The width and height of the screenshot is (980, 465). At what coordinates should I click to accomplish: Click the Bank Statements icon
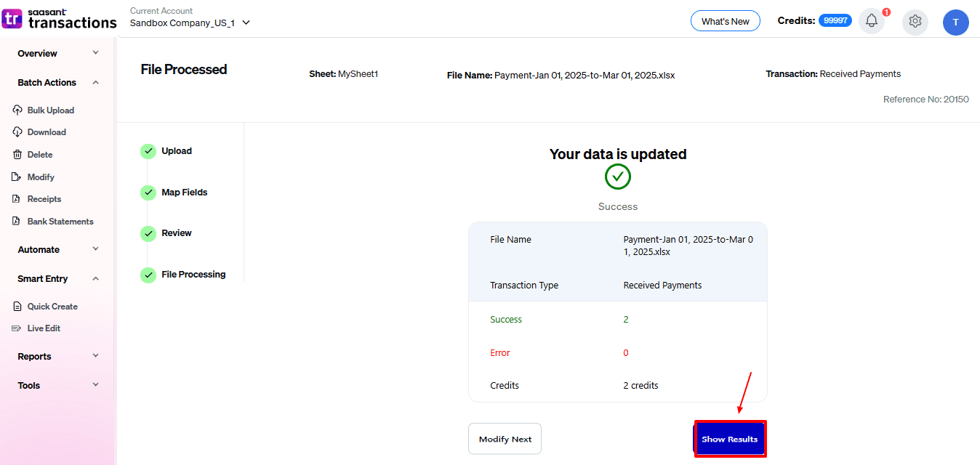[x=17, y=222]
